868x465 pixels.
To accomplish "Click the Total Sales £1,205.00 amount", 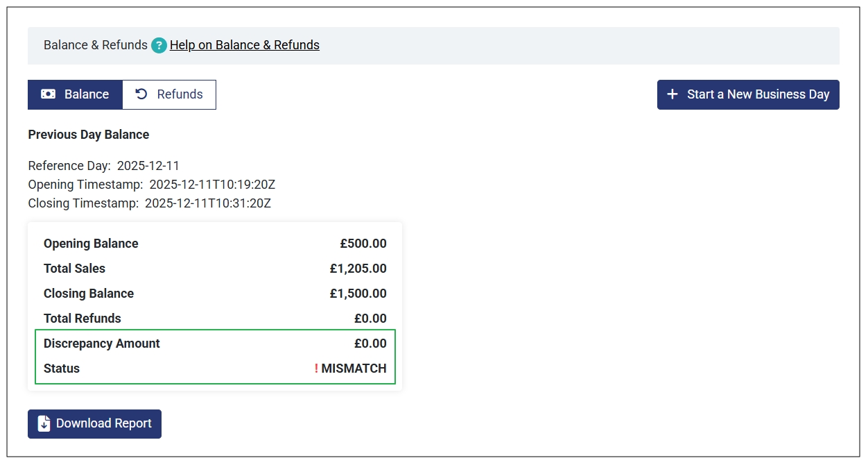I will pyautogui.click(x=358, y=269).
